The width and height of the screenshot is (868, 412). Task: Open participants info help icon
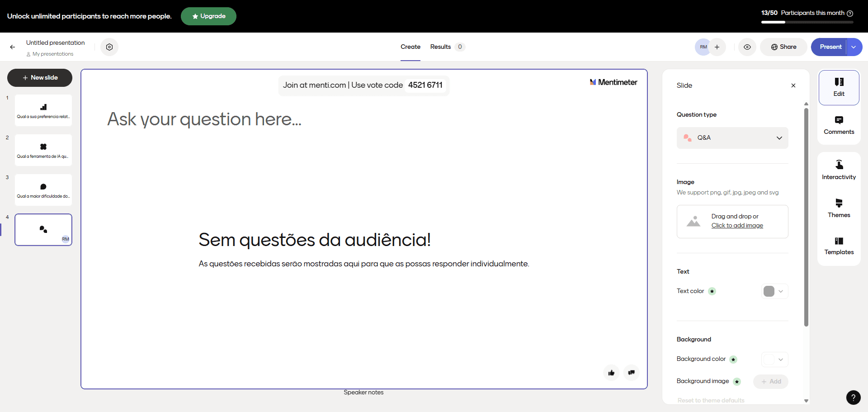(850, 13)
